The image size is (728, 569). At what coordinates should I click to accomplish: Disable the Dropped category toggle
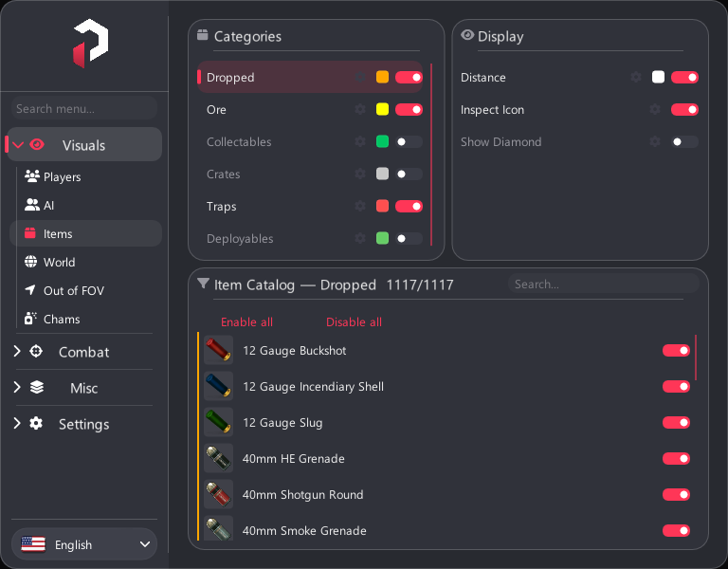(x=409, y=77)
